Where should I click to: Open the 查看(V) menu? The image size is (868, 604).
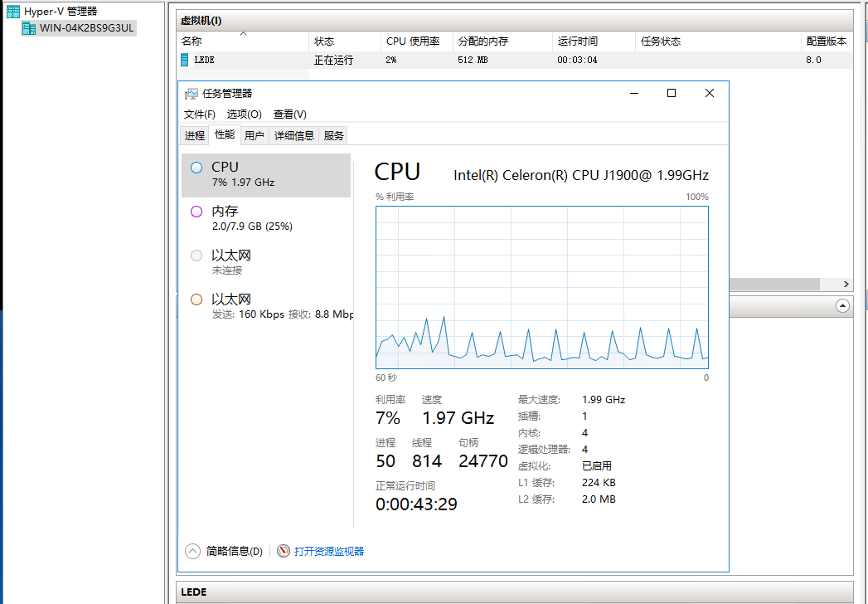click(x=290, y=114)
